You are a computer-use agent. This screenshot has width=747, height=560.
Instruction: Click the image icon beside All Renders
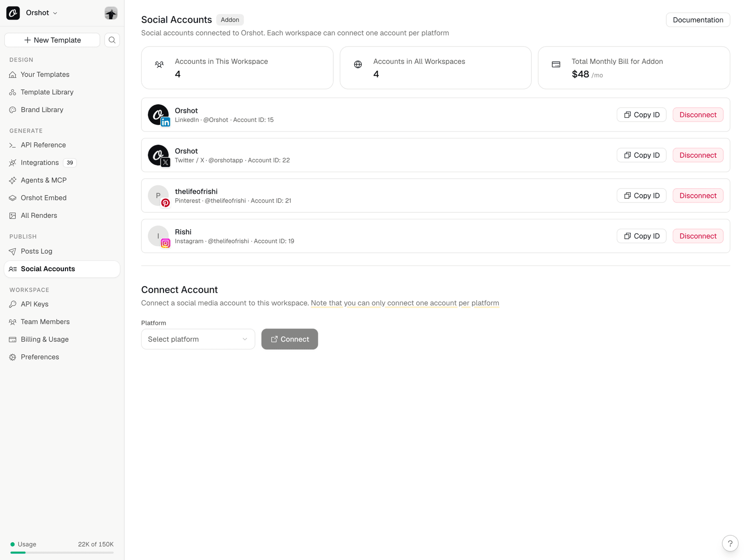(13, 216)
